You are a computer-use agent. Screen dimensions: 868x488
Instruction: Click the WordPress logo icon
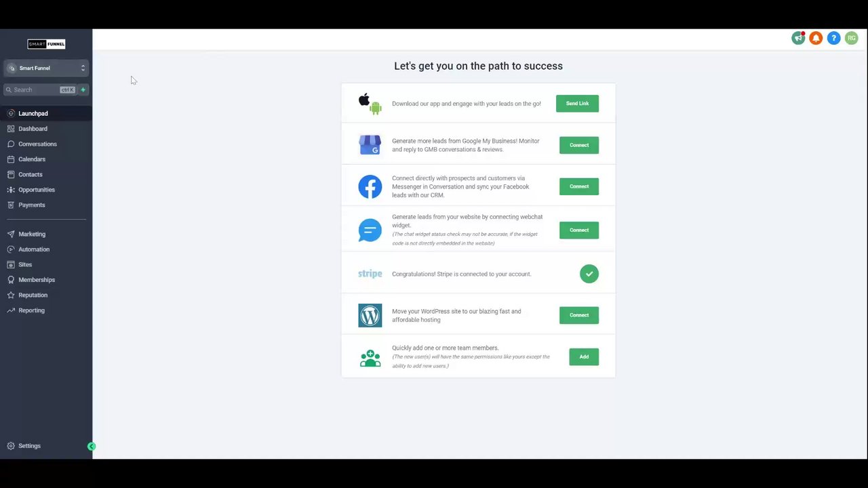tap(370, 315)
